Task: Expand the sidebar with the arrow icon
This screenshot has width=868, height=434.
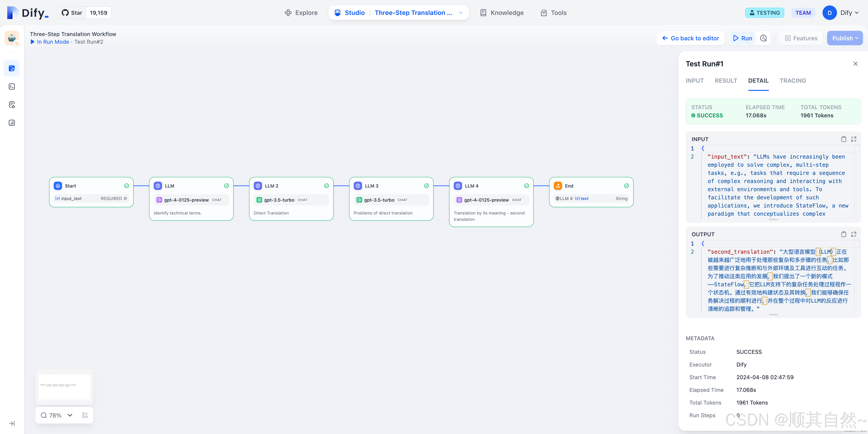Action: 12,424
